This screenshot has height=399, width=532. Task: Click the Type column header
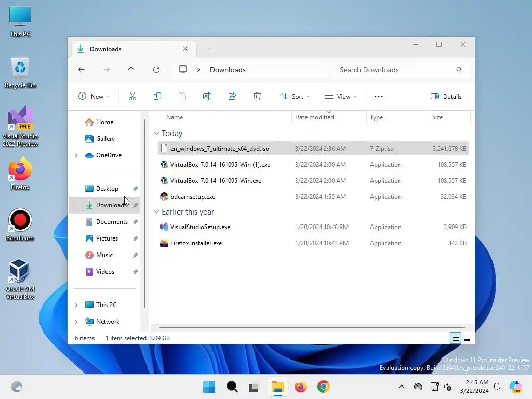point(397,117)
